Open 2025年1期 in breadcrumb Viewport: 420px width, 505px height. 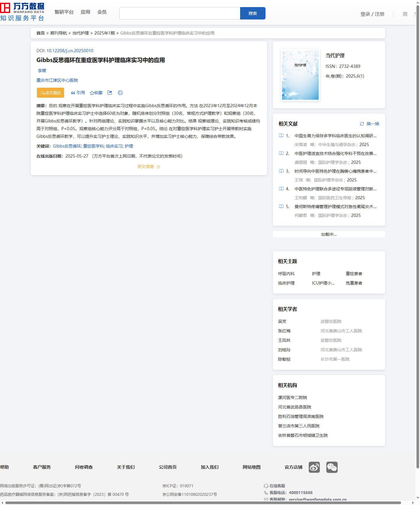coord(105,33)
